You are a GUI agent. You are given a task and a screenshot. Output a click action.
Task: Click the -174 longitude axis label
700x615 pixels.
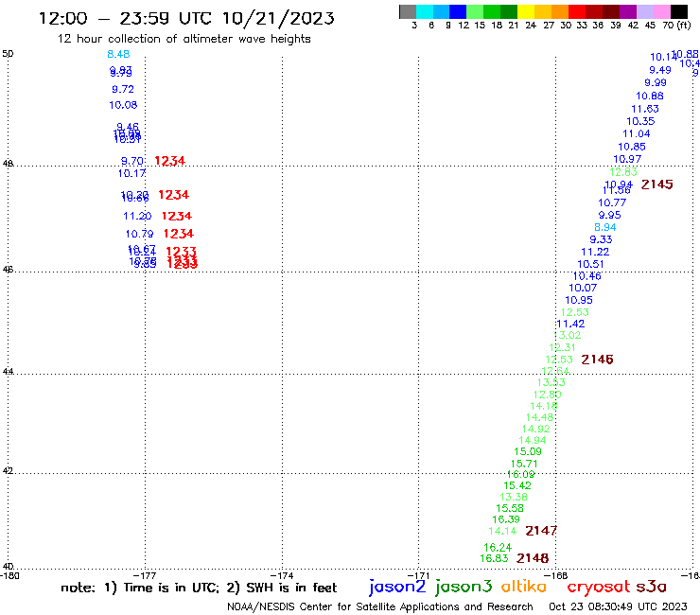(x=282, y=575)
